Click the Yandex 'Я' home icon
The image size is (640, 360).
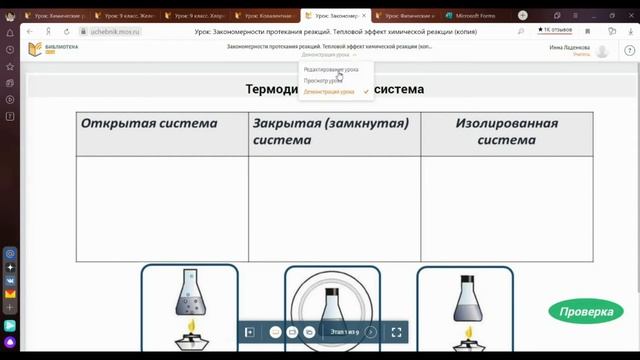[x=48, y=31]
